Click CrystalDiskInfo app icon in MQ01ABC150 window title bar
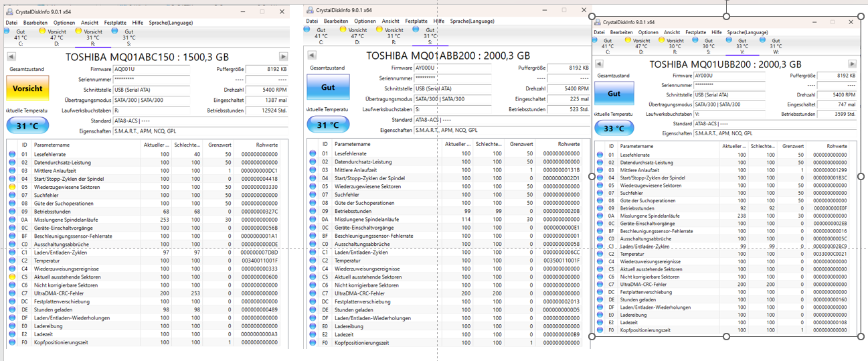 tap(9, 11)
